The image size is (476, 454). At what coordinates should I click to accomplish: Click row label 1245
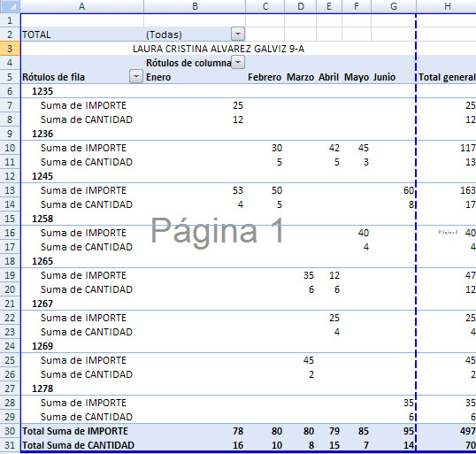click(x=42, y=176)
